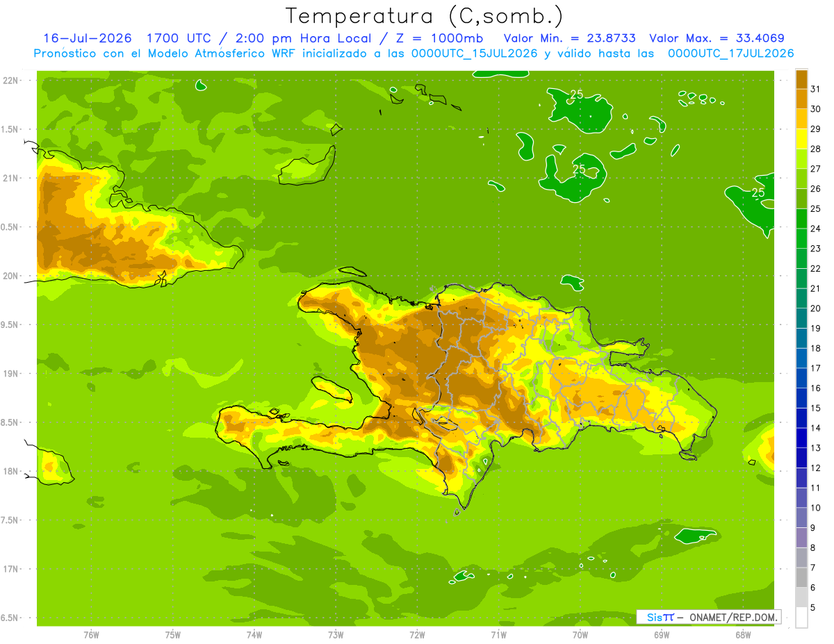This screenshot has width=834, height=644.
Task: Click the 22N latitude axis label
Action: coord(12,81)
